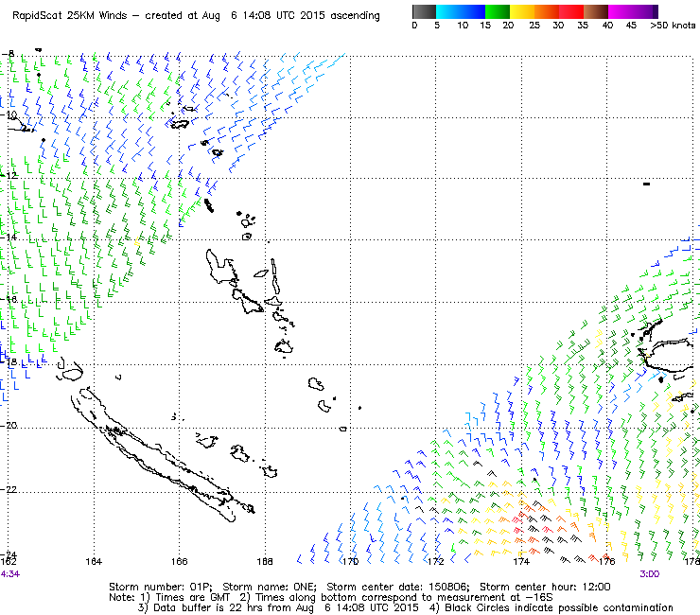
Task: Click the cyan 5-10 knots legend swatch
Action: [448, 11]
